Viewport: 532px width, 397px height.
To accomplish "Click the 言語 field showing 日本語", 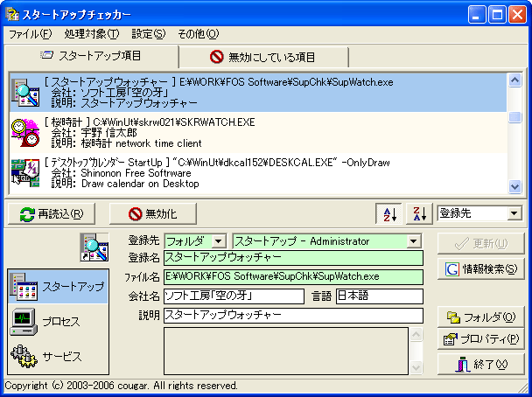I will pyautogui.click(x=380, y=296).
